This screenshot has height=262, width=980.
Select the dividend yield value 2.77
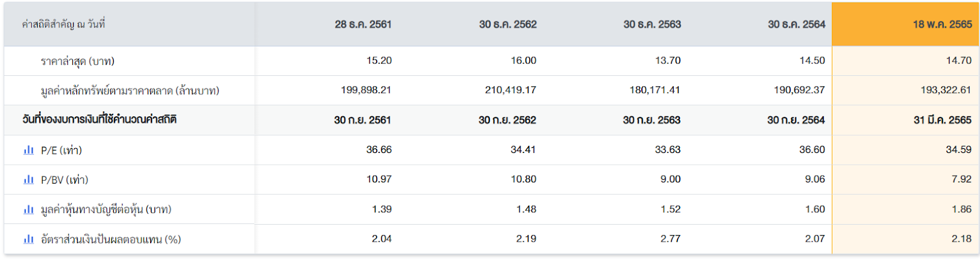670,239
